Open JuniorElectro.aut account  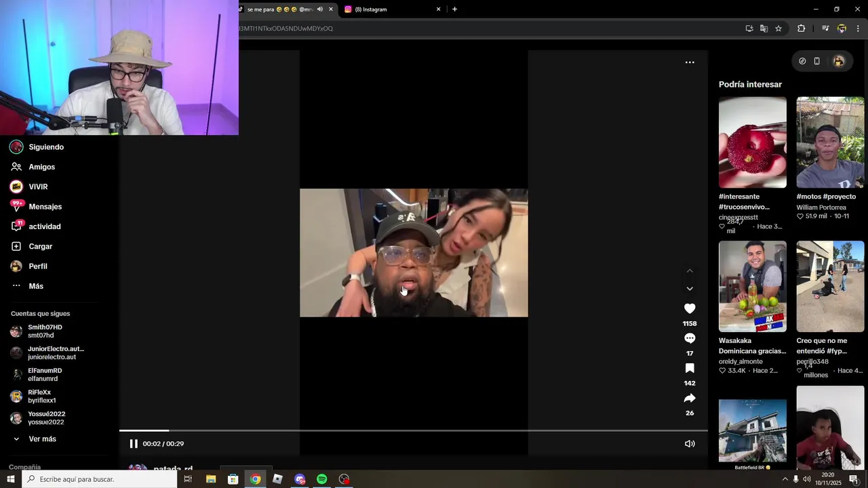click(x=47, y=353)
